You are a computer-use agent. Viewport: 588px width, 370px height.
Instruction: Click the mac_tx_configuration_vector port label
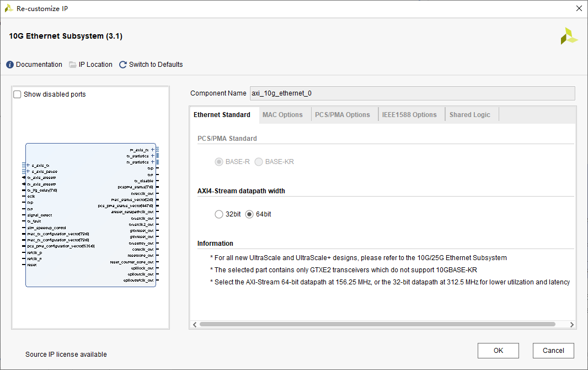(58, 234)
